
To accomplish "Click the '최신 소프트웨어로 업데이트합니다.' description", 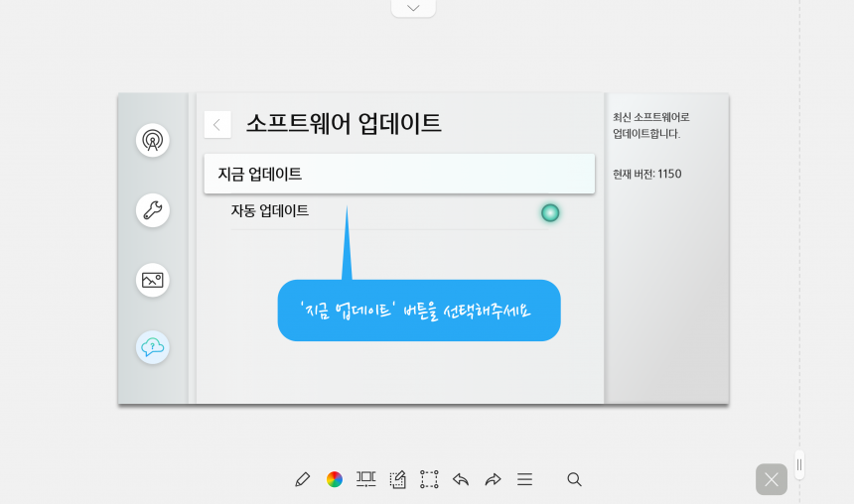I will [x=650, y=125].
